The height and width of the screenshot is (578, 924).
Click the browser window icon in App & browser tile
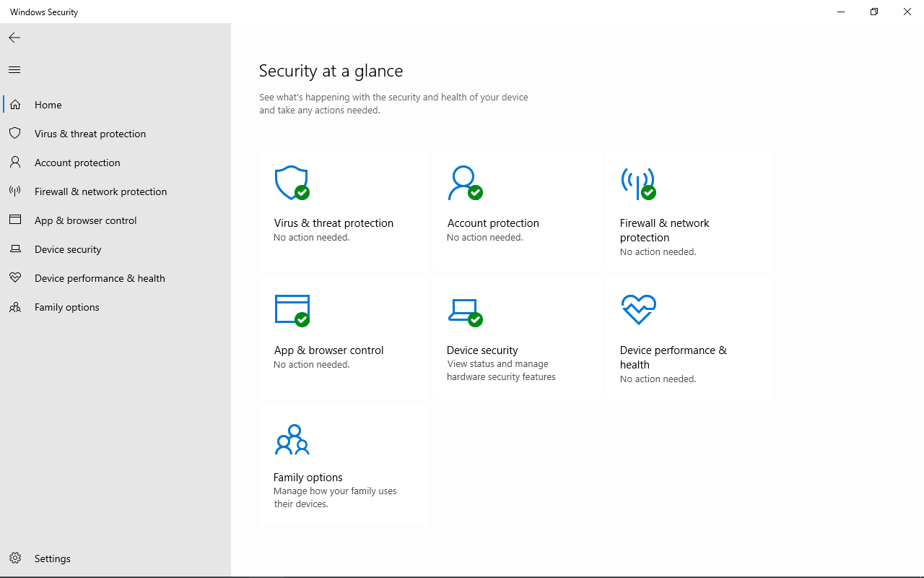coord(292,309)
